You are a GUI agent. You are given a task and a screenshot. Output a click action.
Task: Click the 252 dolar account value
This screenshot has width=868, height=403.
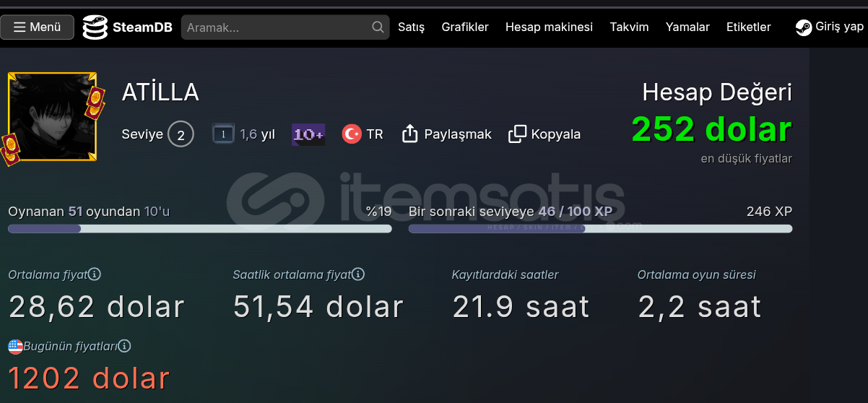711,130
